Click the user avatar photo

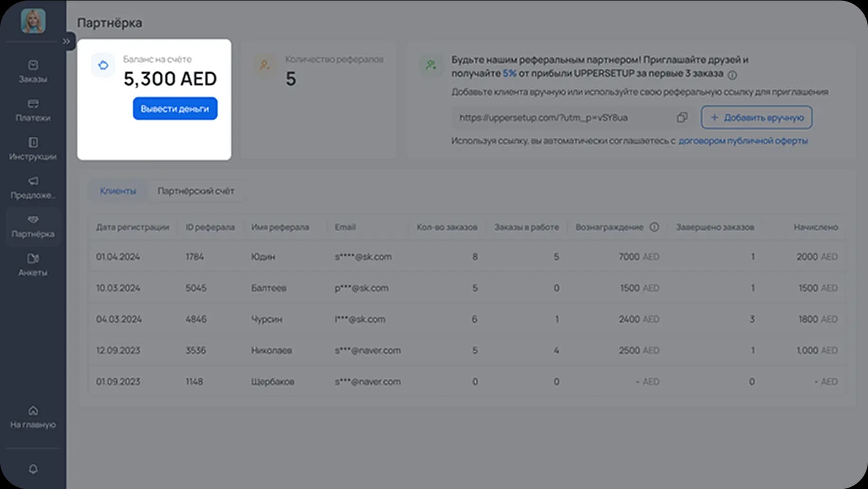pos(33,21)
